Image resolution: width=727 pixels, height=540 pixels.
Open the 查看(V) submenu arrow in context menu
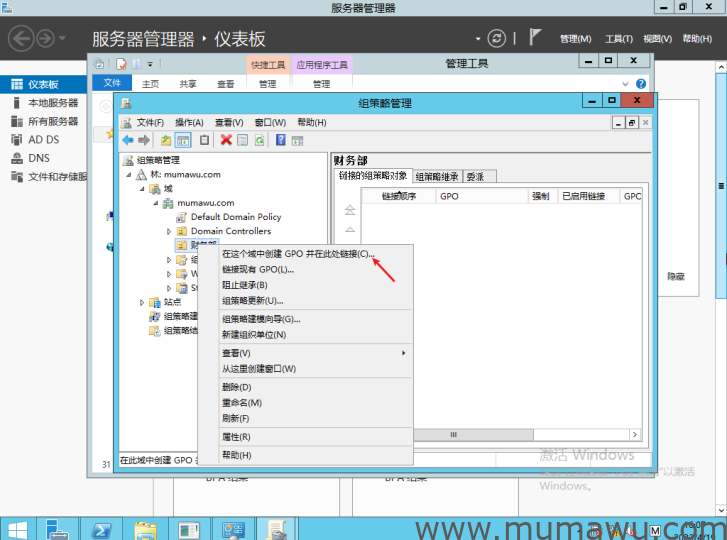(x=404, y=353)
